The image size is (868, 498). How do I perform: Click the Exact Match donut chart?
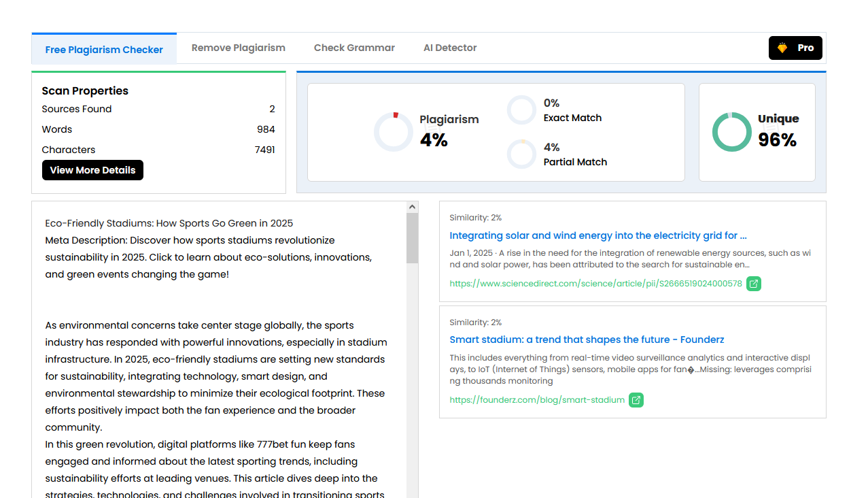(522, 110)
